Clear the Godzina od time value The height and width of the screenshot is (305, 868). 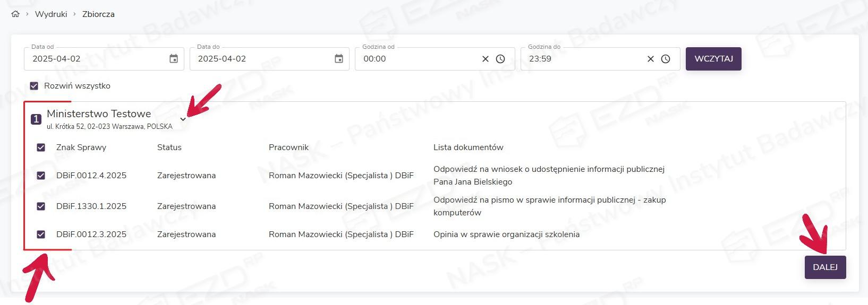[485, 59]
